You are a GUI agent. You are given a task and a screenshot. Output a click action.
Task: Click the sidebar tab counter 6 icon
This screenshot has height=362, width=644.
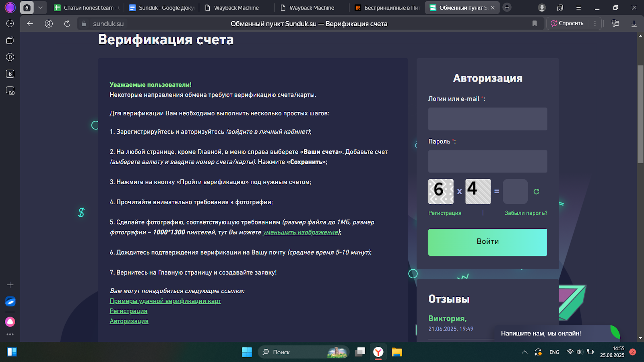pyautogui.click(x=10, y=74)
